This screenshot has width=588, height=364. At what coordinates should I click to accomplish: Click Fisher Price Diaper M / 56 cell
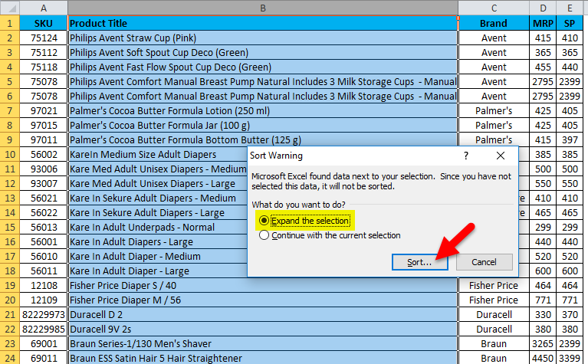pos(262,300)
